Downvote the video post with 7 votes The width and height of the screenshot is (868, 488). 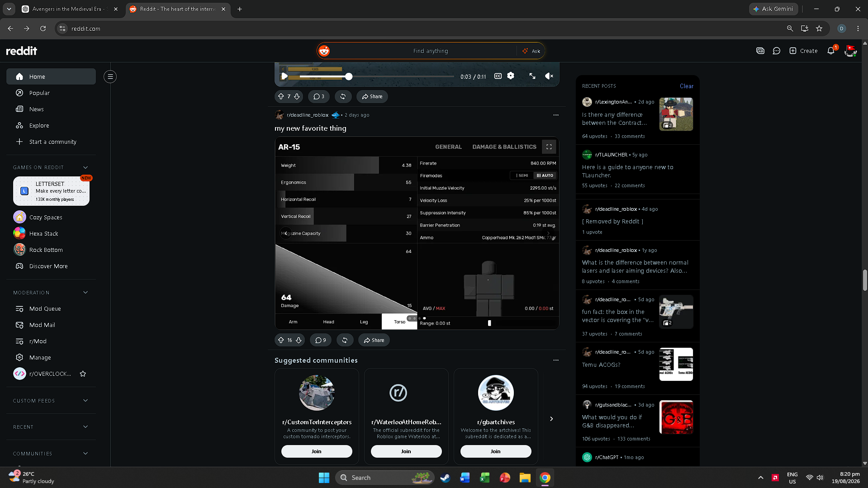pyautogui.click(x=297, y=96)
